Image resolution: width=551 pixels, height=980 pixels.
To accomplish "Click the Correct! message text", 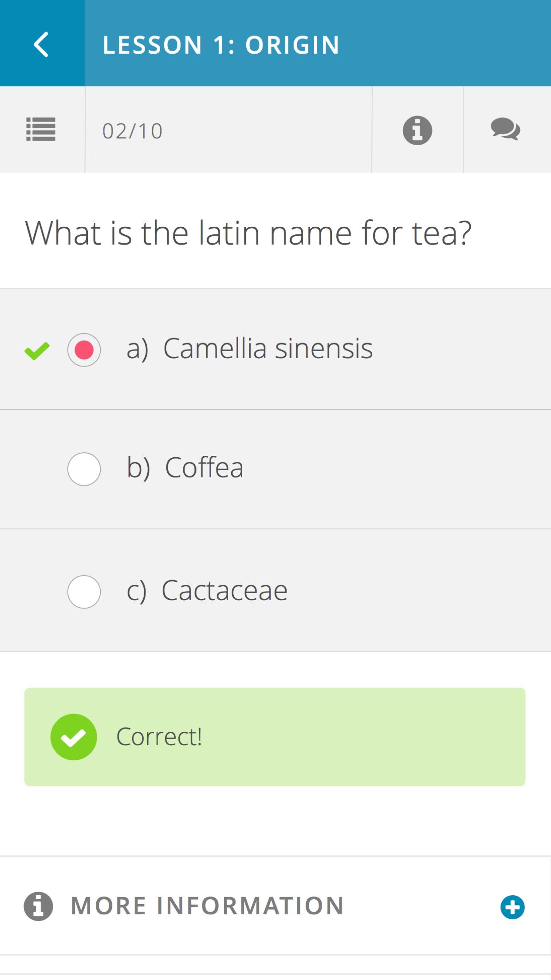I will click(159, 737).
